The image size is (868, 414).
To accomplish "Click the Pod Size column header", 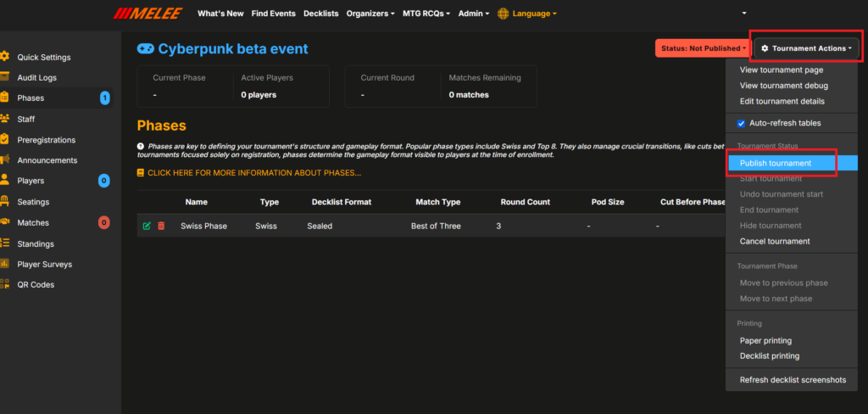I will 608,202.
